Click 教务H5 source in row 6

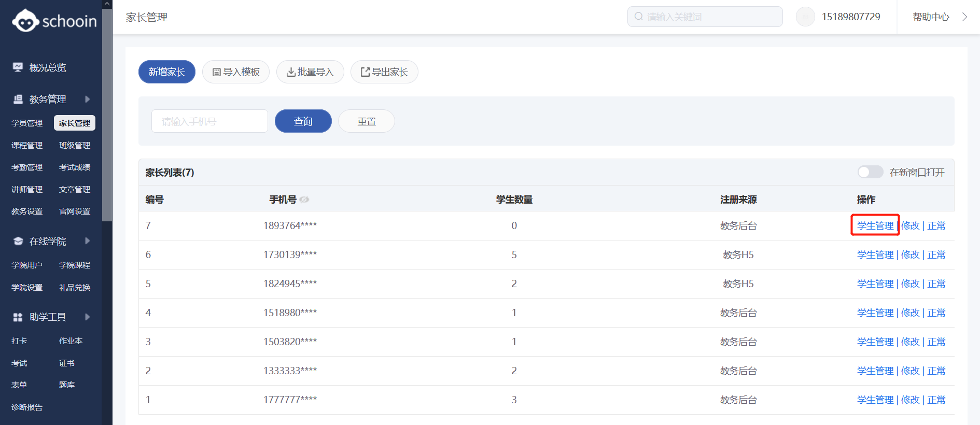pos(738,254)
